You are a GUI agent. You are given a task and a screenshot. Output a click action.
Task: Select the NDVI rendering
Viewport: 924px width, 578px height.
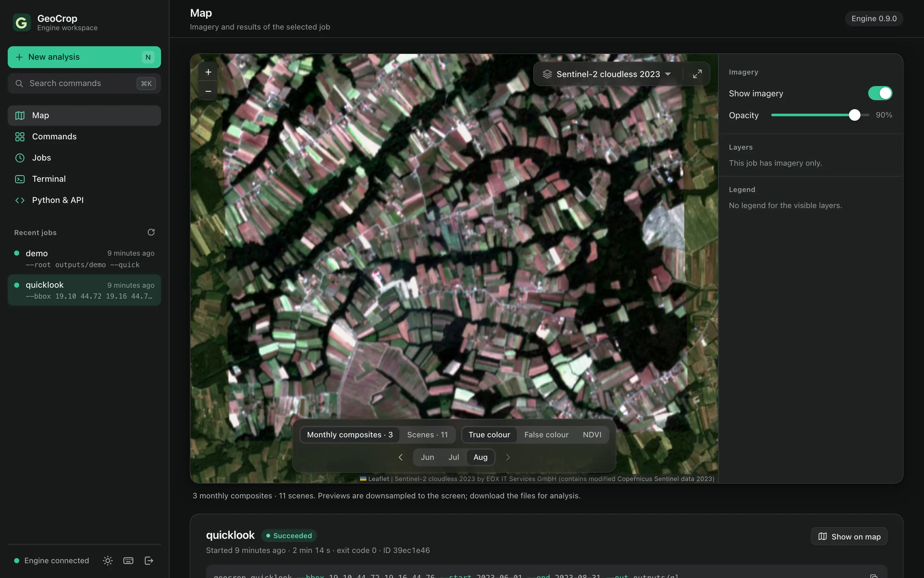coord(592,435)
